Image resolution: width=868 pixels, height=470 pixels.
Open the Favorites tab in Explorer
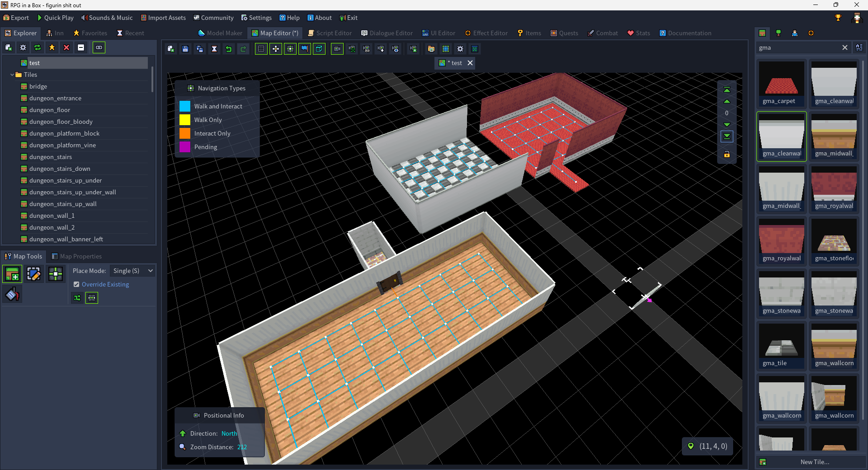(90, 33)
